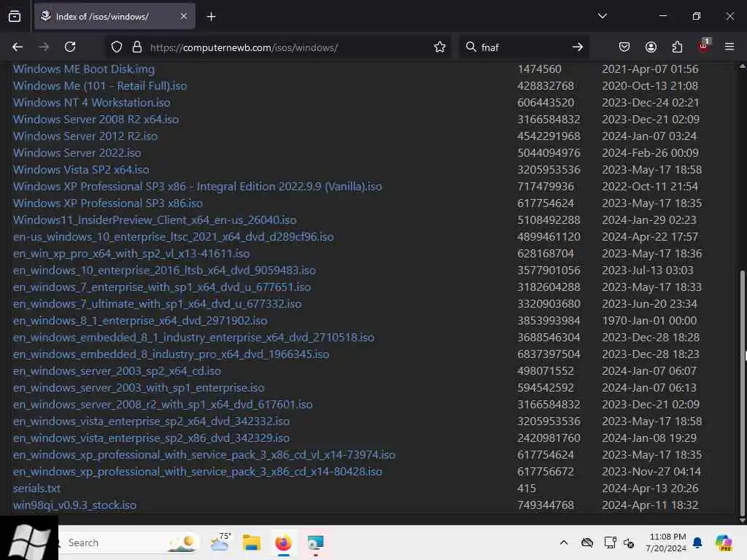Click the browser back arrow
This screenshot has width=747, height=560.
(18, 47)
